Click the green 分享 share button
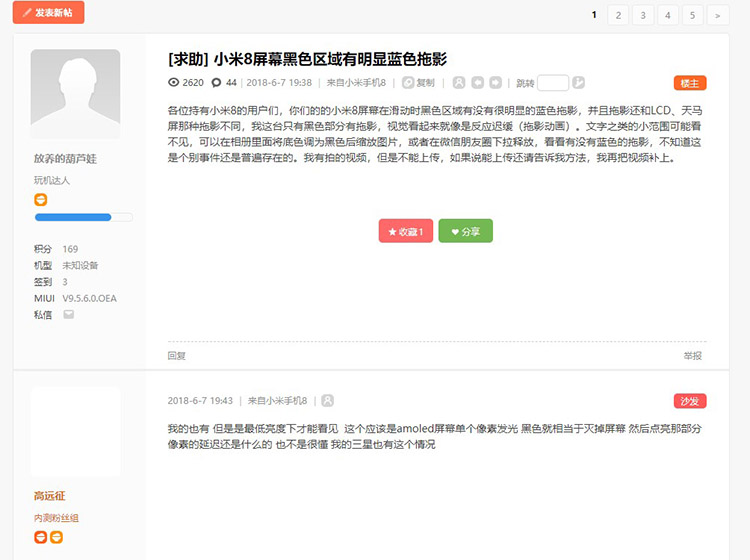This screenshot has height=560, width=750. pyautogui.click(x=465, y=231)
